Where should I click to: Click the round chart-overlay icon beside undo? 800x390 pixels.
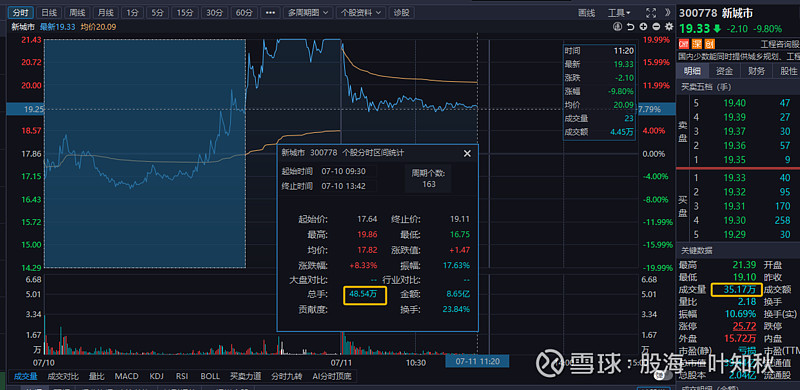point(618,27)
